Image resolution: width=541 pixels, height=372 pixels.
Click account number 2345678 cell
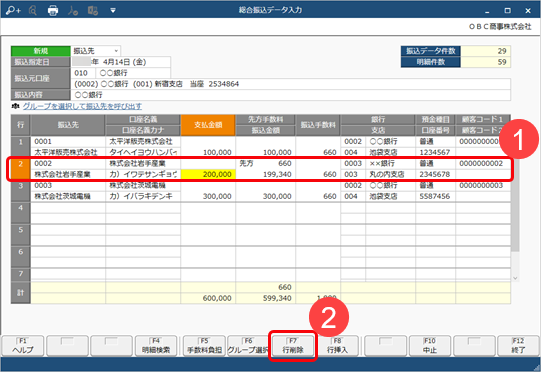click(x=435, y=174)
